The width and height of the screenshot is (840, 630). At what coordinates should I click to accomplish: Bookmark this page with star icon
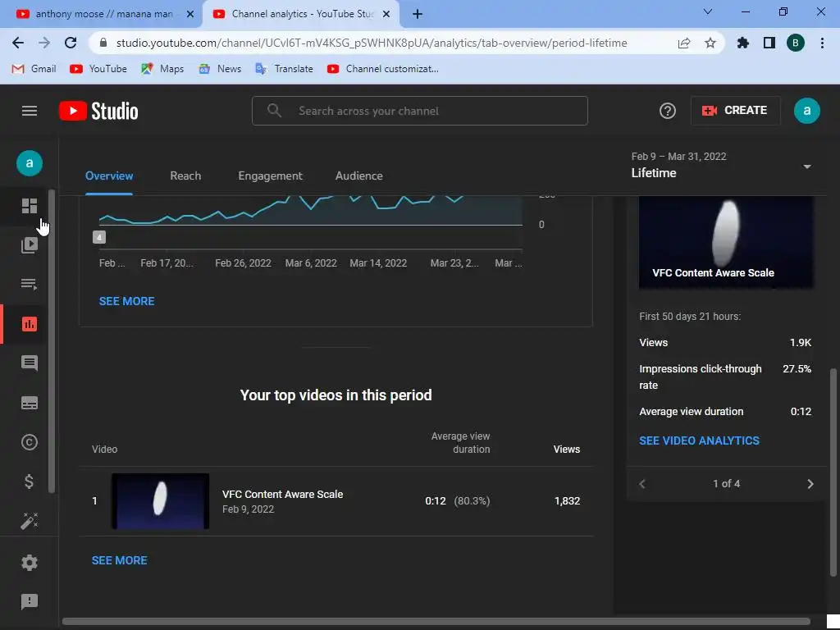[710, 43]
